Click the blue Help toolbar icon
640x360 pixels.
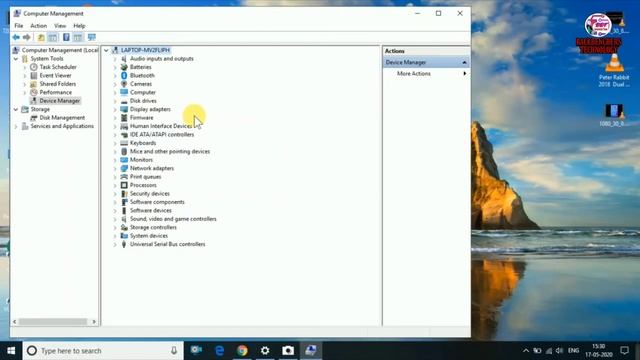(x=66, y=38)
